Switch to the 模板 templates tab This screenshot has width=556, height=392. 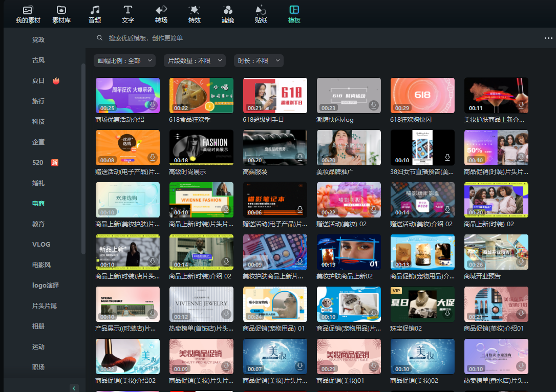coord(294,14)
